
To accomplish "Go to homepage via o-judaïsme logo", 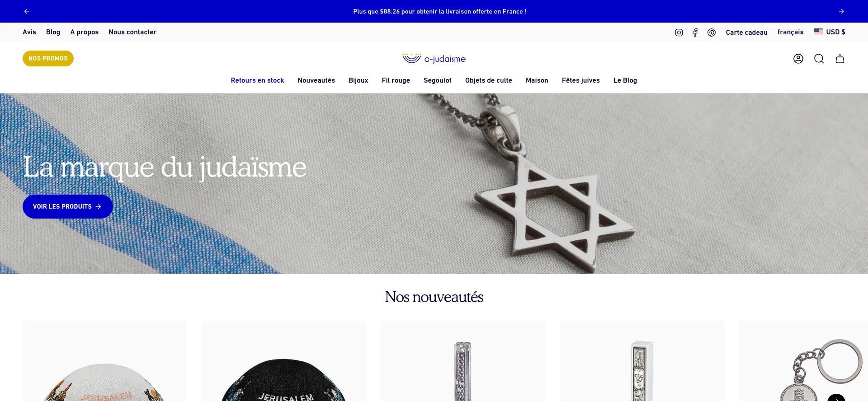I will point(434,59).
